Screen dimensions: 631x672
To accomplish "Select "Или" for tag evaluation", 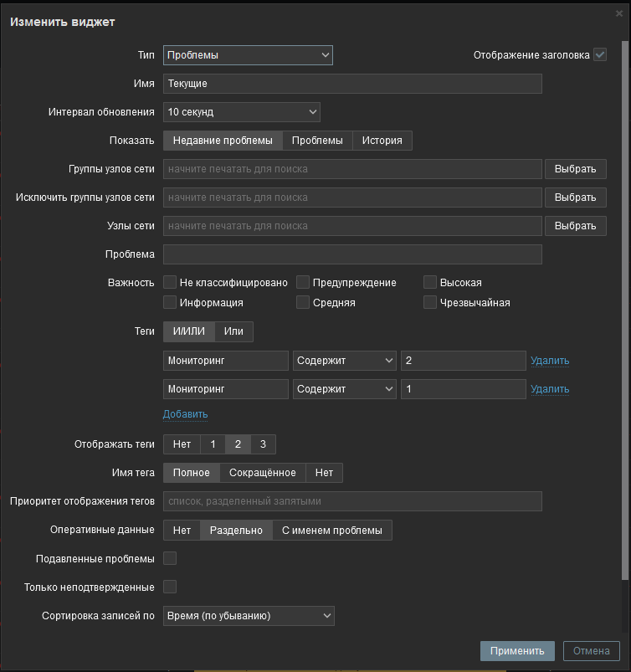I will click(x=233, y=331).
